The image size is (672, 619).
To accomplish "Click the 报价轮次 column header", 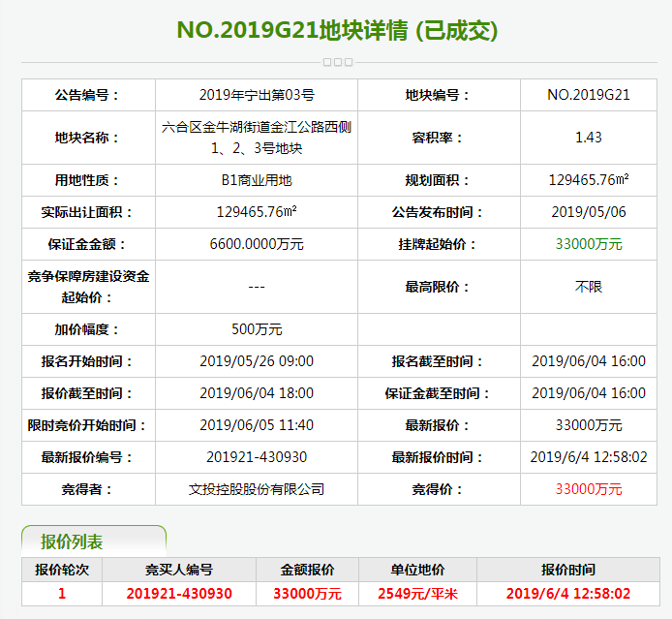I will [62, 570].
